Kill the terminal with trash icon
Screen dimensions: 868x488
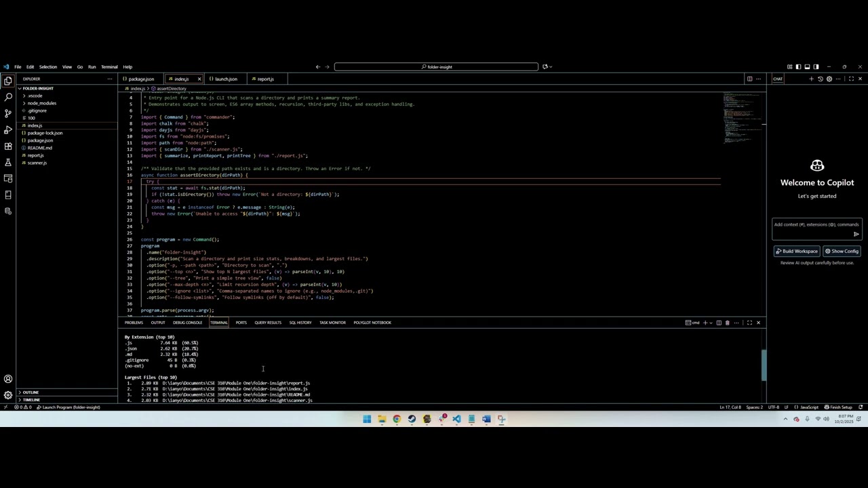click(728, 323)
